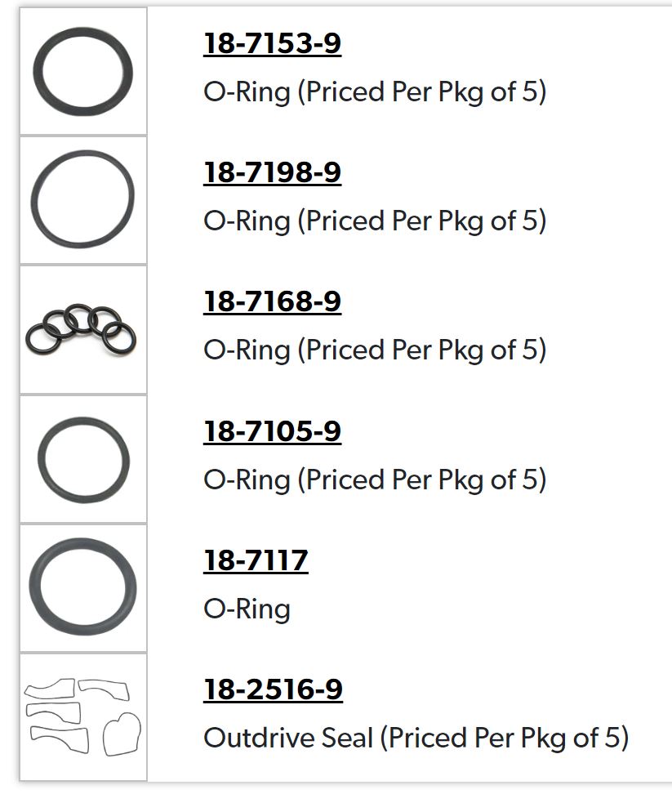Click the description under 18-7168-9
672x803 pixels.
[x=375, y=350]
